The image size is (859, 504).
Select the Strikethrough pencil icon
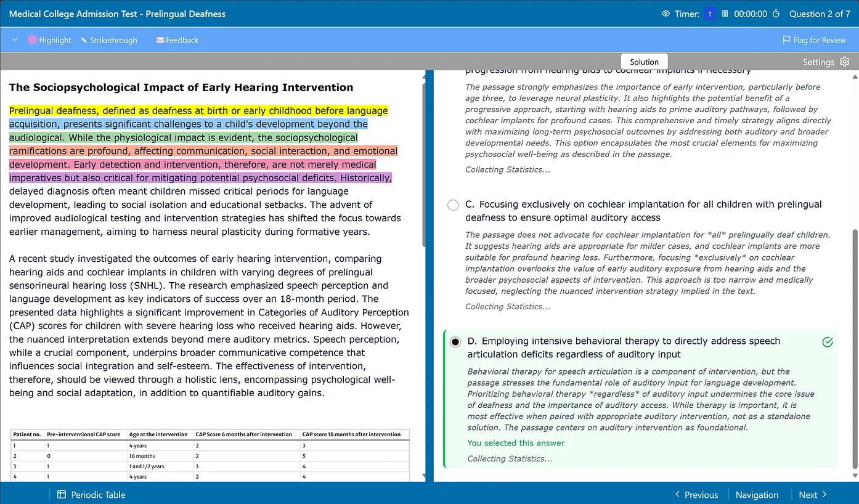[x=84, y=40]
